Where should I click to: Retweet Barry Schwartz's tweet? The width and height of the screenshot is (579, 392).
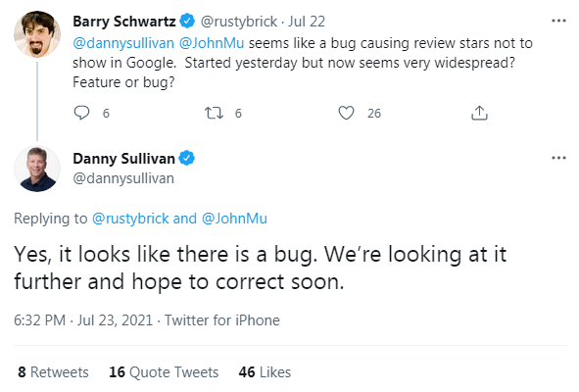click(215, 113)
